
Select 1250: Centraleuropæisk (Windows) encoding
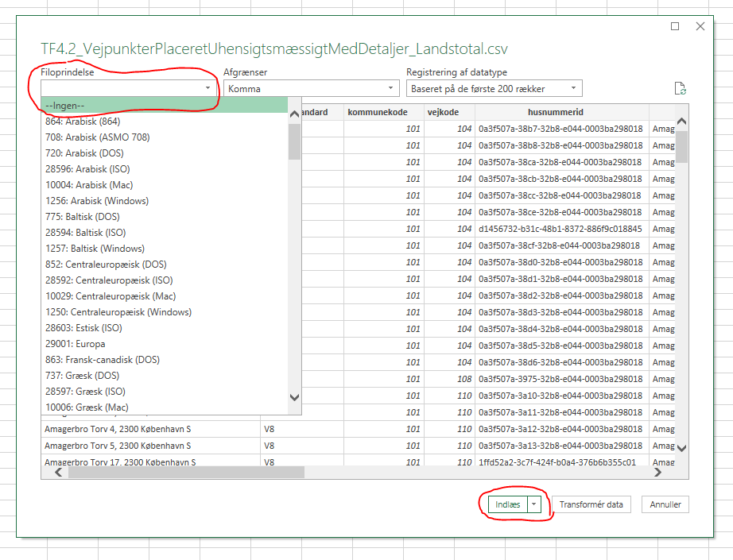164,312
